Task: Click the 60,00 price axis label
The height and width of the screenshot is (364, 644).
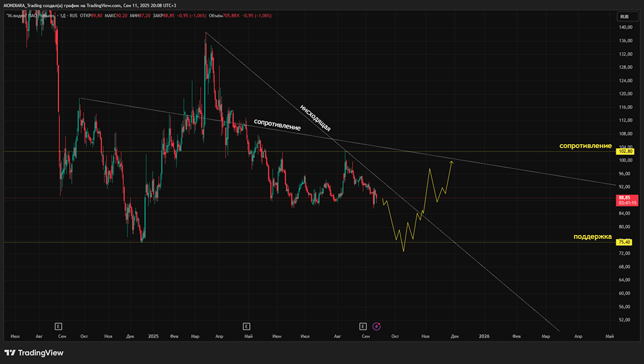Action: pyautogui.click(x=625, y=293)
